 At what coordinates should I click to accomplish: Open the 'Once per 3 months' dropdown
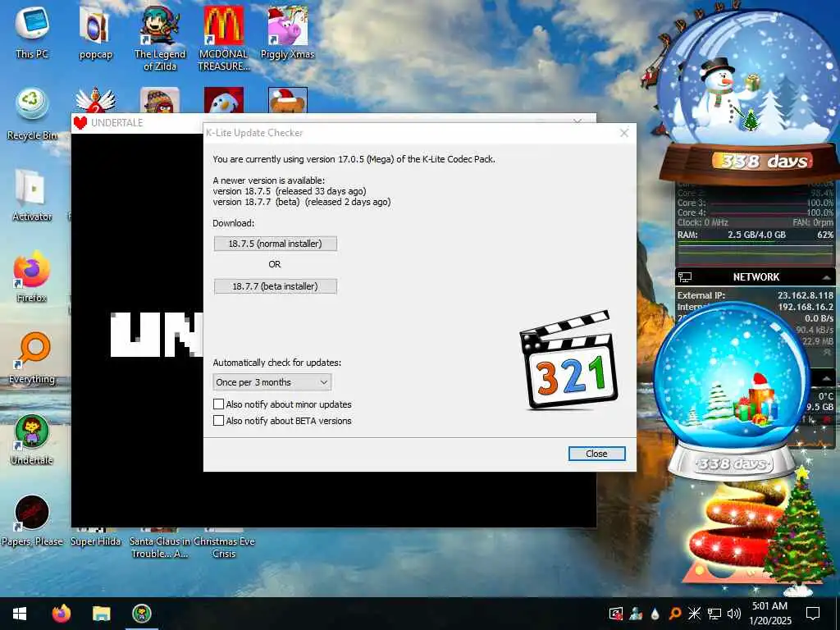(272, 382)
